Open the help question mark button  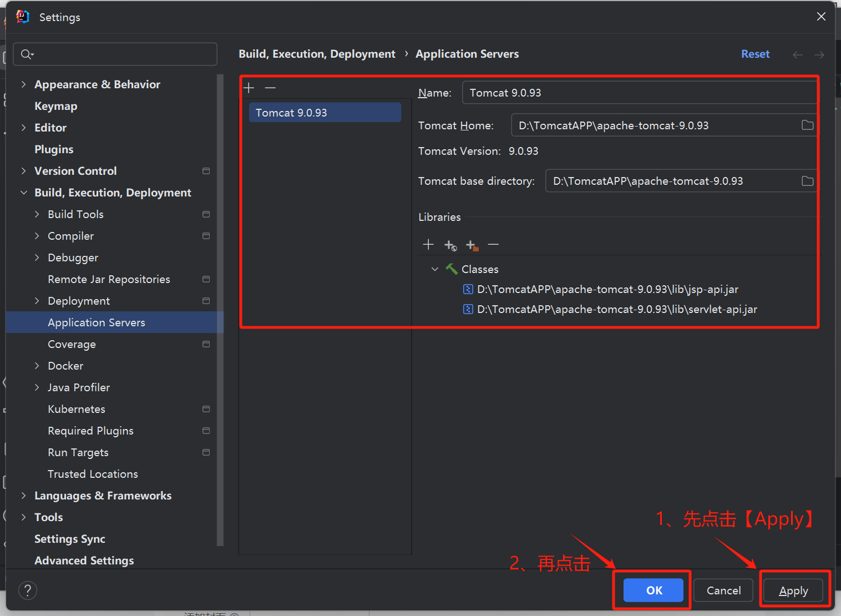pyautogui.click(x=28, y=590)
